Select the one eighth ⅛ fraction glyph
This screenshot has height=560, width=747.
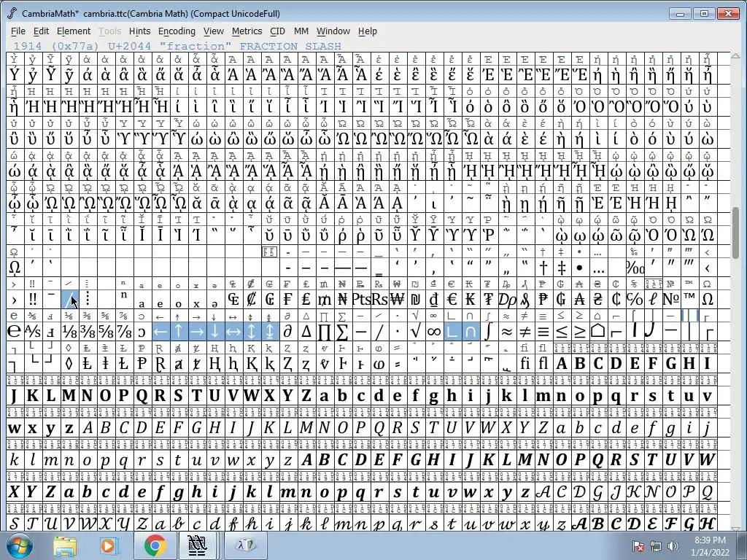click(x=69, y=332)
